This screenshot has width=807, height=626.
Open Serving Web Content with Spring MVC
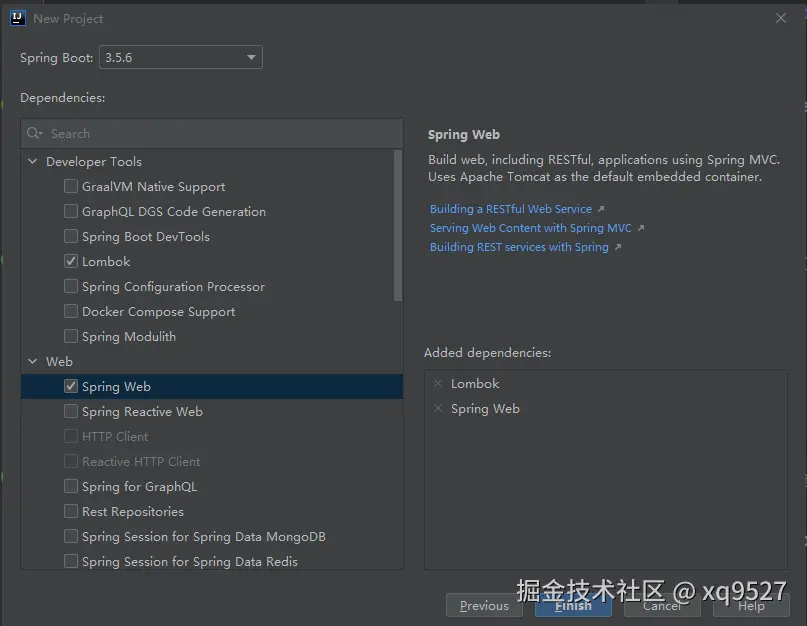(x=531, y=228)
